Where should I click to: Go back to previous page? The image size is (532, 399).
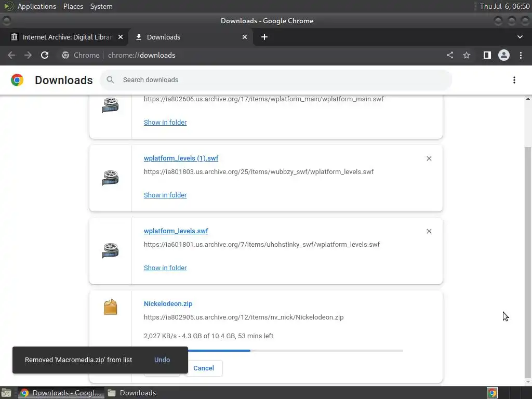[11, 55]
